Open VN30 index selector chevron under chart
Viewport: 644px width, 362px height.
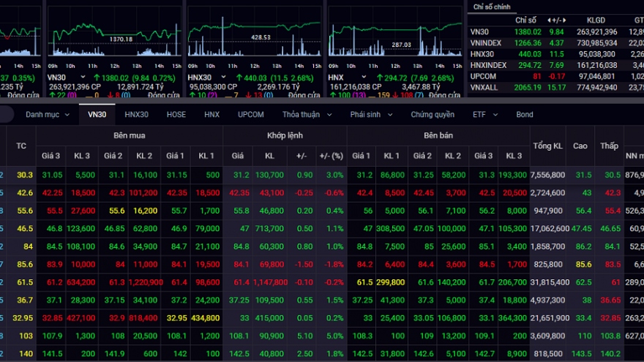(x=83, y=78)
